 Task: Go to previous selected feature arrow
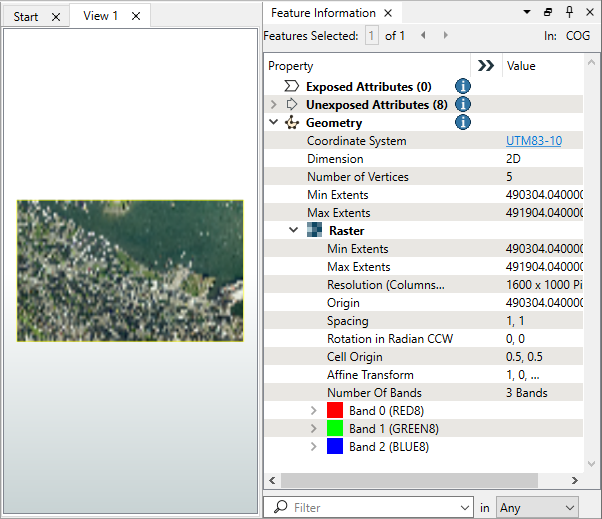tap(422, 36)
